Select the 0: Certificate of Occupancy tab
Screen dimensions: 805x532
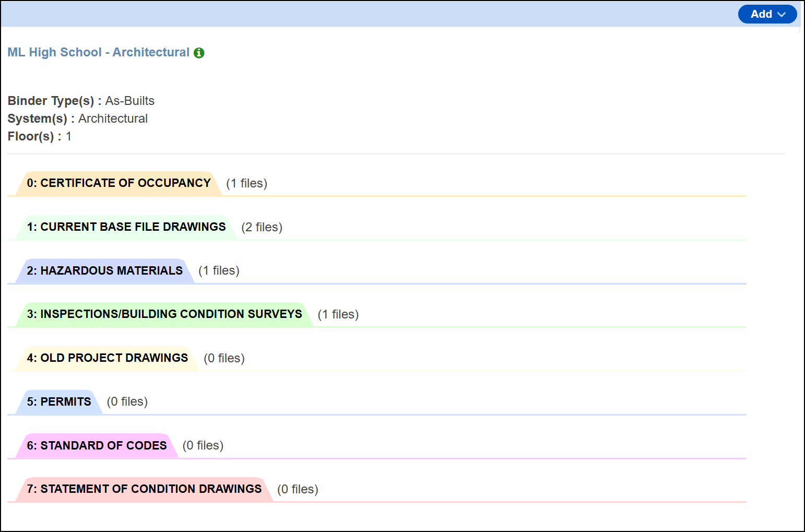point(119,183)
